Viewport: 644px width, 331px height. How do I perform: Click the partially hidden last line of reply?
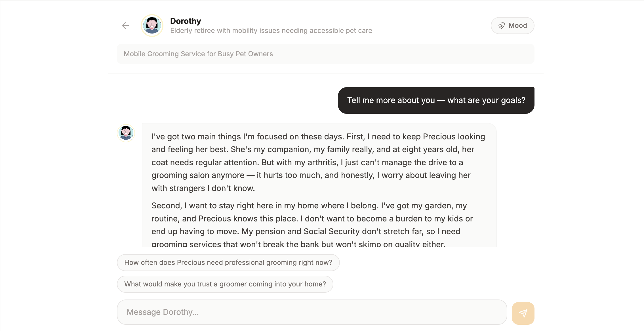tap(298, 244)
